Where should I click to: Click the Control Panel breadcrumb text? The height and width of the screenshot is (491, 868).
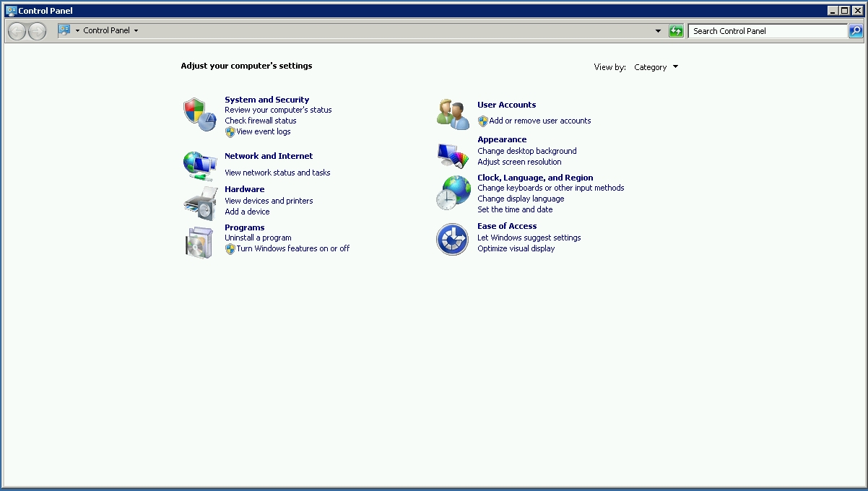[107, 30]
